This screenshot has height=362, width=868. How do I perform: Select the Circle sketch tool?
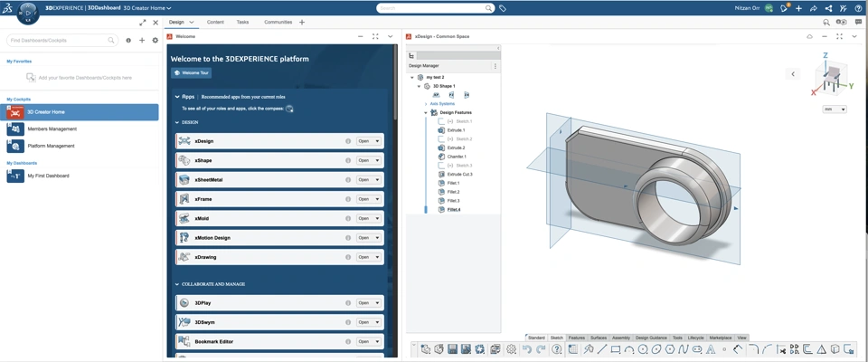643,349
